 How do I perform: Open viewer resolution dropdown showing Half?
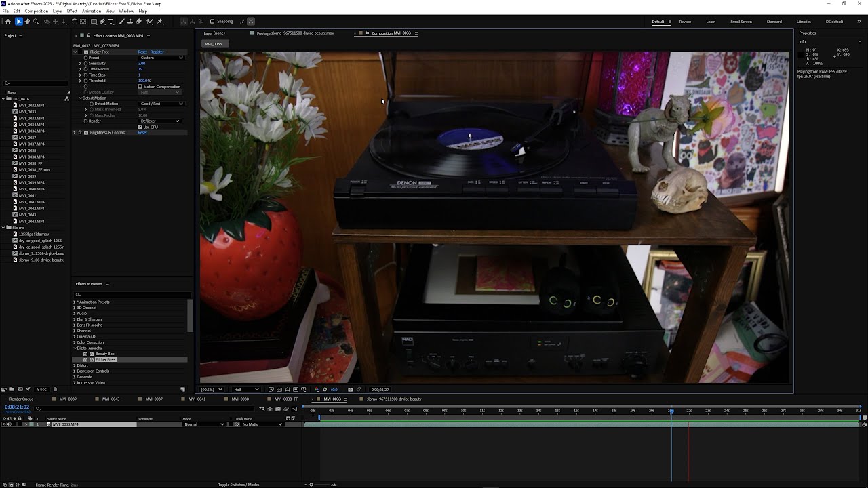point(246,390)
